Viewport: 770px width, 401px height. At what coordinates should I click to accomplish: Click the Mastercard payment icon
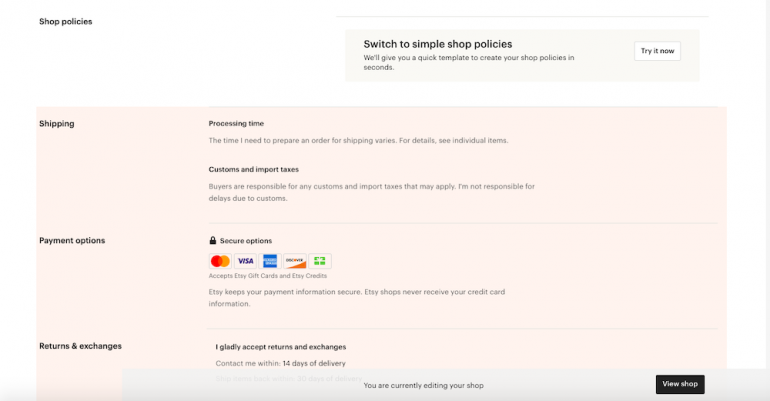tap(220, 261)
